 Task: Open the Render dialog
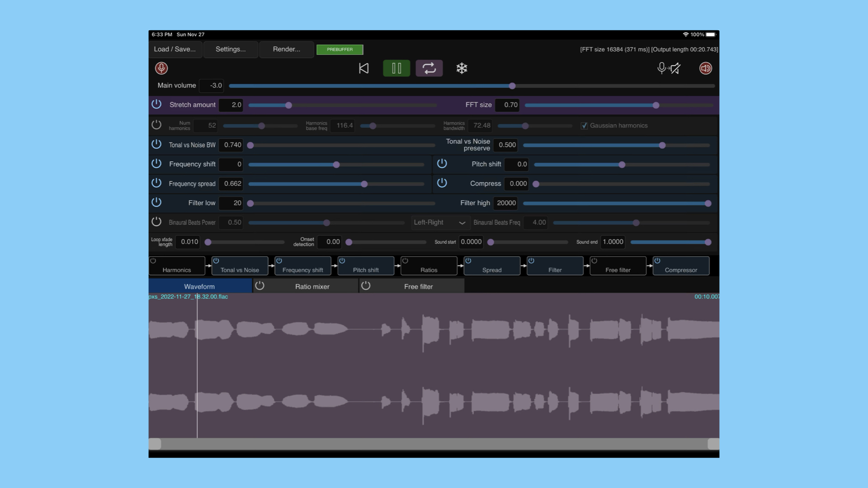pos(287,49)
